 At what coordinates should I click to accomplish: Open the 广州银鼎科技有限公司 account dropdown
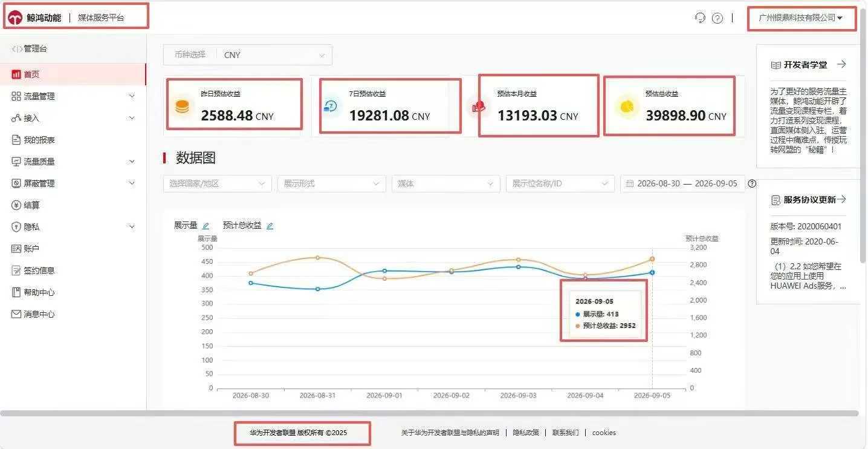(801, 18)
